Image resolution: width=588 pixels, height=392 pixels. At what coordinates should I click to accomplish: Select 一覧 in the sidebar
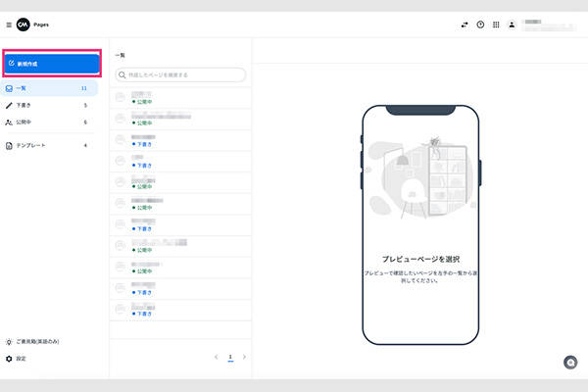click(x=49, y=88)
